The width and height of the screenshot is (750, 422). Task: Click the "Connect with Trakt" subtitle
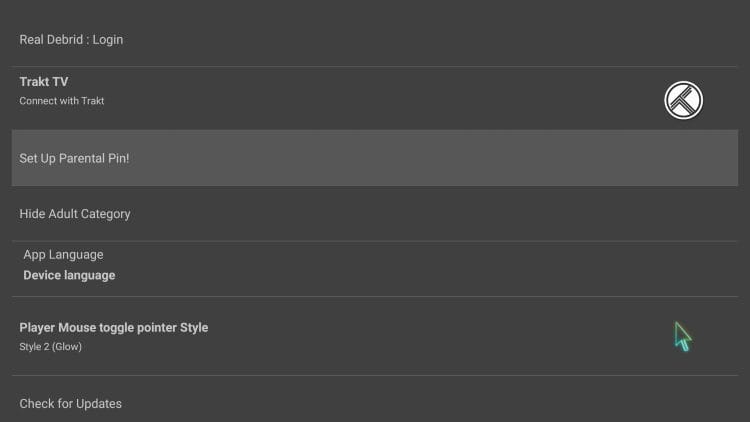point(62,101)
